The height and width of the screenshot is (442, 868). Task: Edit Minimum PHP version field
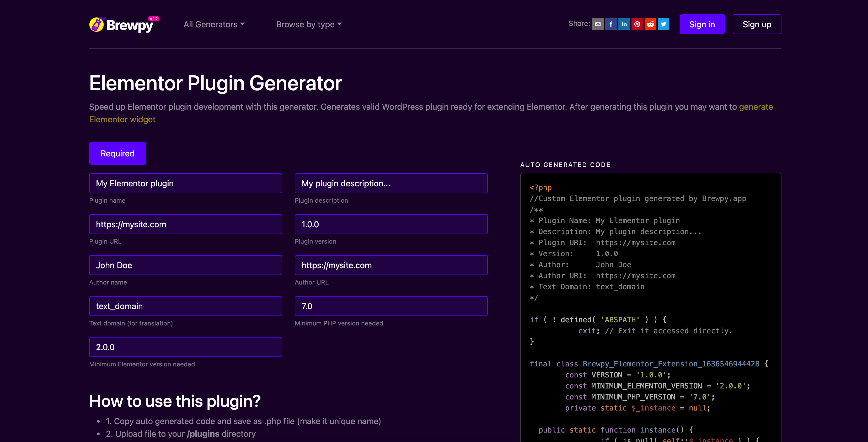pos(391,306)
